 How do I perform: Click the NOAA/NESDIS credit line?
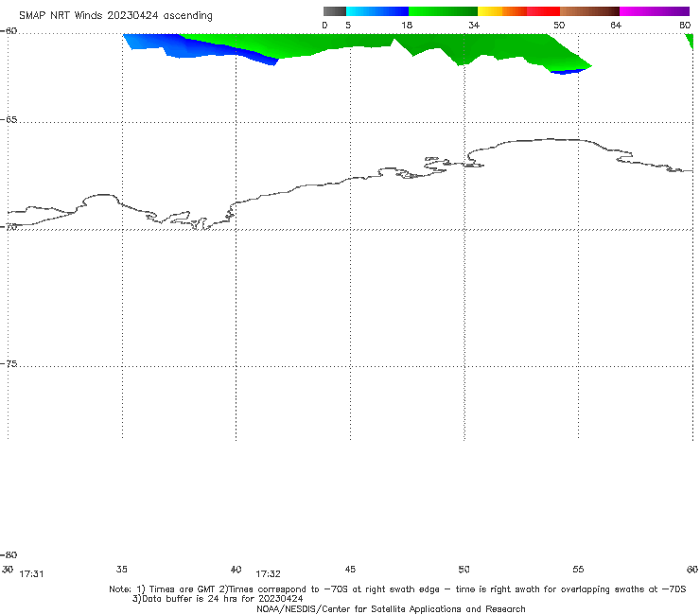391,608
